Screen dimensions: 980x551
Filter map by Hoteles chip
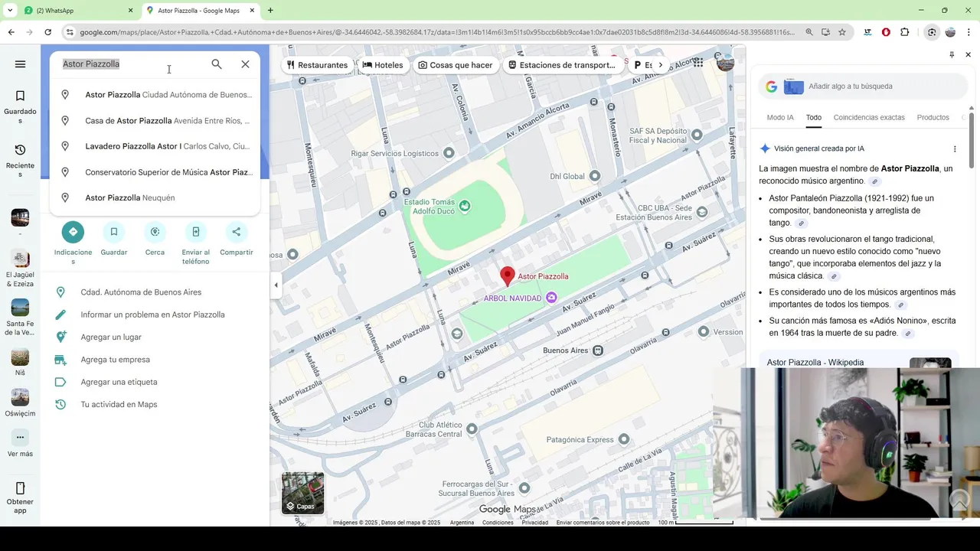[x=383, y=65]
